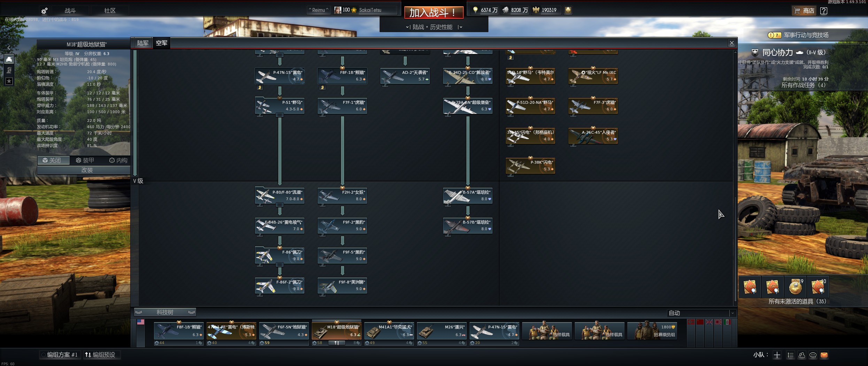
Task: Select the 编组方案 #1 radio option
Action: 60,355
